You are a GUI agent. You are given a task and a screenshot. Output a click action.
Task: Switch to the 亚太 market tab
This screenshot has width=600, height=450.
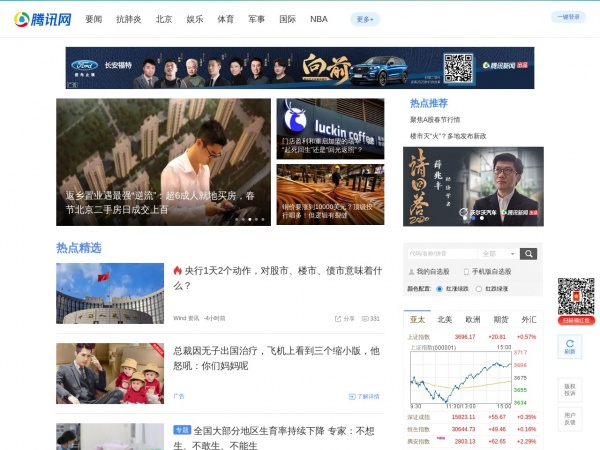[x=417, y=320]
